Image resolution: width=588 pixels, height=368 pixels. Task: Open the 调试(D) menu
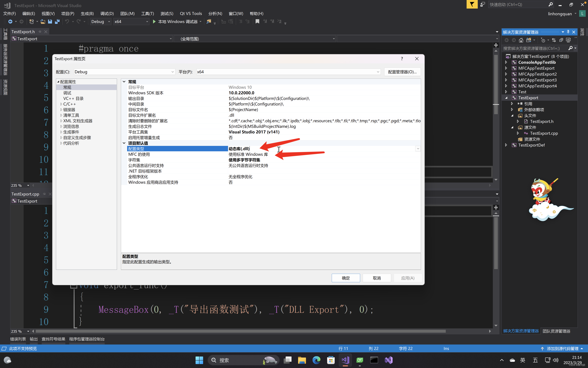coord(107,14)
